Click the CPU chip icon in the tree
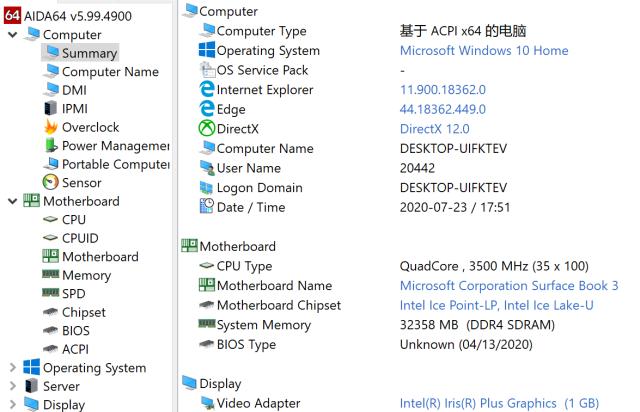 51,219
